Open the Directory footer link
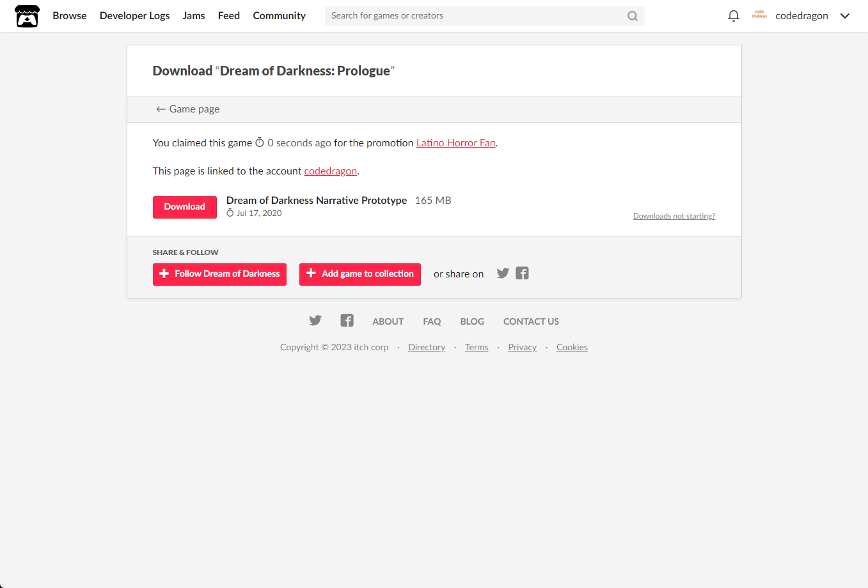868x588 pixels. click(x=427, y=348)
